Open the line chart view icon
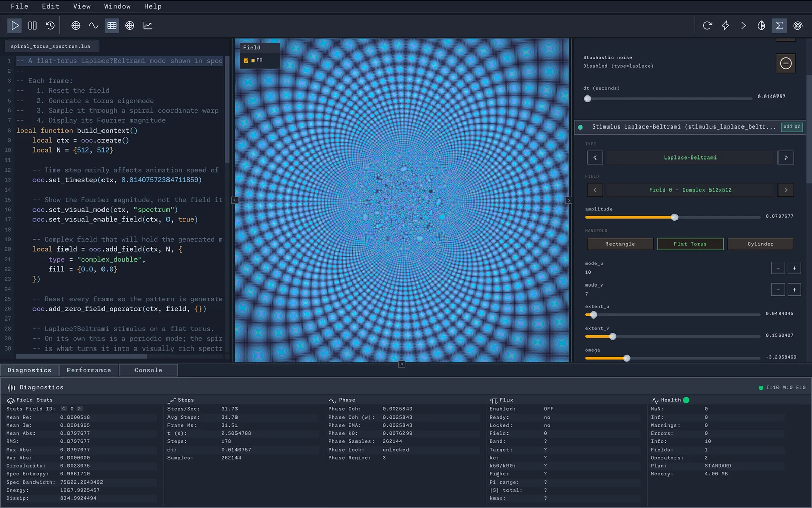 (x=148, y=25)
